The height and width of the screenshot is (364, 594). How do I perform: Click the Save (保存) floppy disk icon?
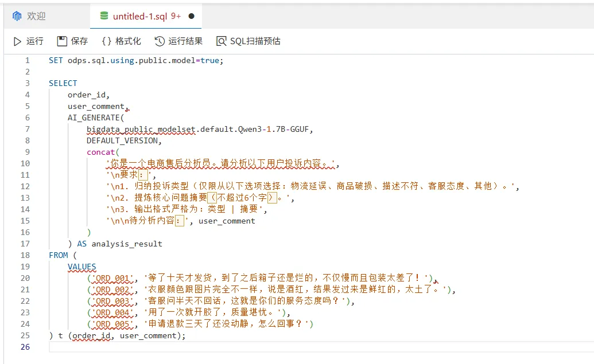click(x=62, y=41)
